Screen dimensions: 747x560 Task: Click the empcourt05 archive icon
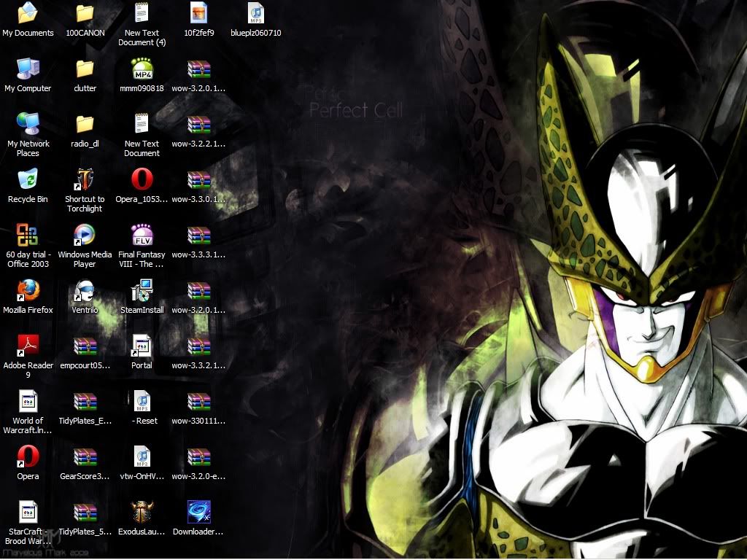(x=85, y=346)
